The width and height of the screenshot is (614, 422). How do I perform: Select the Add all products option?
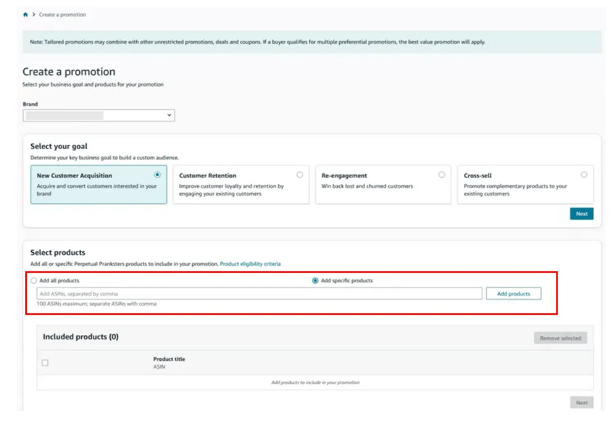pos(34,281)
